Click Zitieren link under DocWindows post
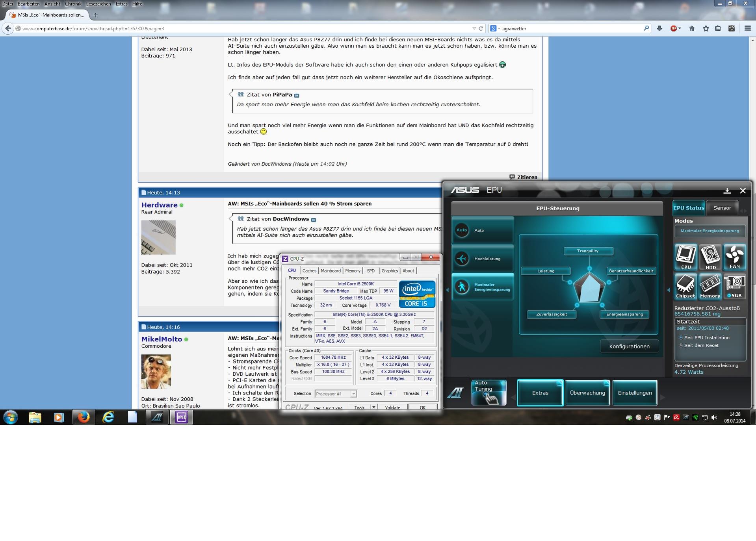 (523, 177)
